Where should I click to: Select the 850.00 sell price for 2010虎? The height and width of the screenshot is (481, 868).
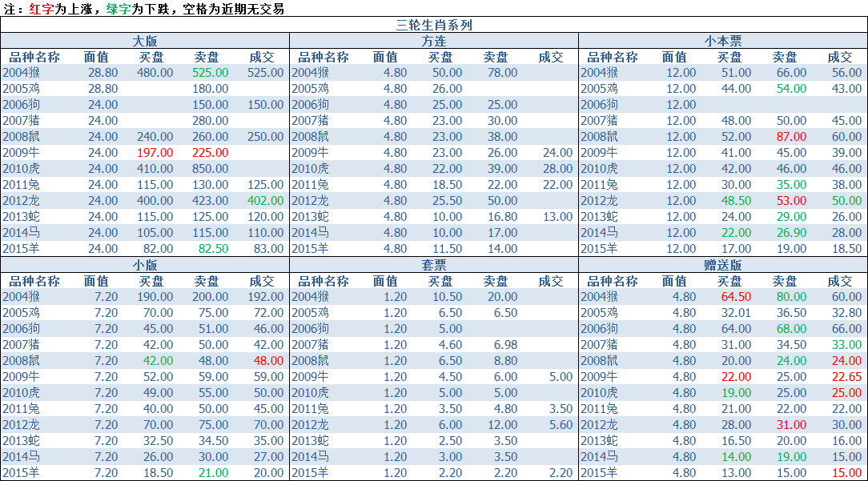(211, 169)
